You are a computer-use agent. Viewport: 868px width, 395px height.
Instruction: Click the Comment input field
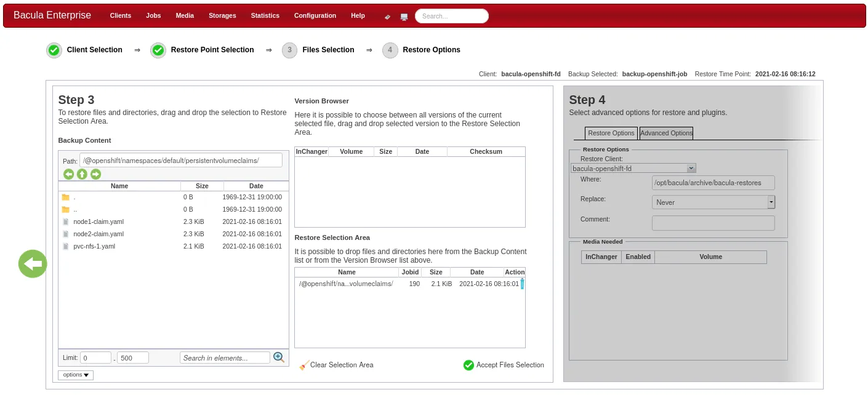[713, 223]
